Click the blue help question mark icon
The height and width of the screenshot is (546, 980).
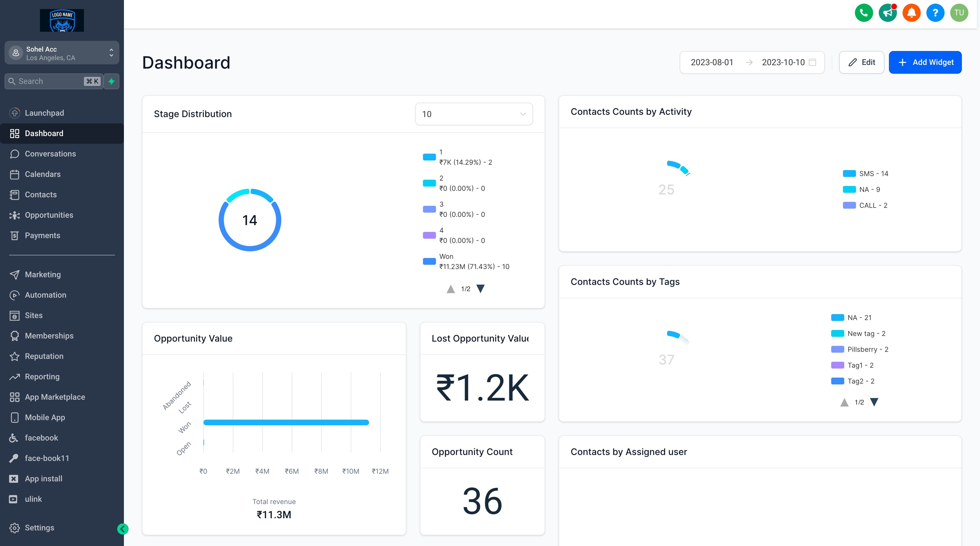(935, 13)
